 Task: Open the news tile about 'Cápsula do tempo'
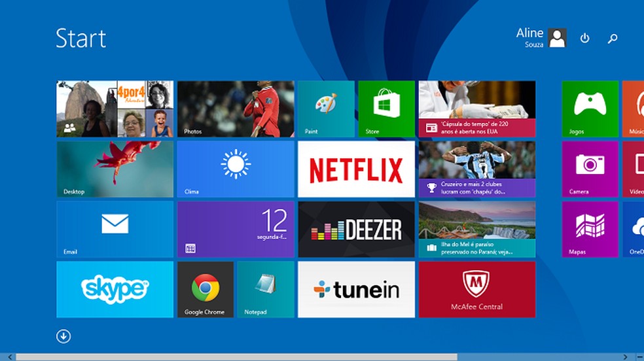pyautogui.click(x=477, y=109)
